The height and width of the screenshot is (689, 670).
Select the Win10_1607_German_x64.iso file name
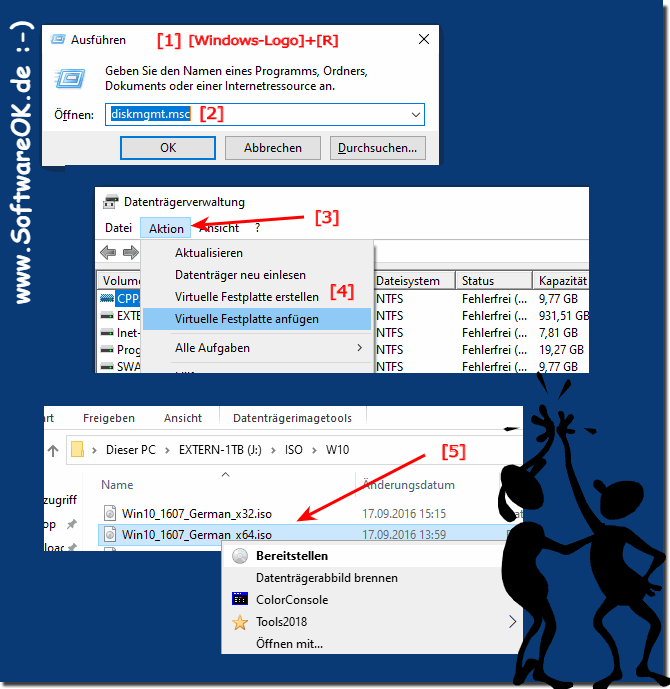coord(197,535)
